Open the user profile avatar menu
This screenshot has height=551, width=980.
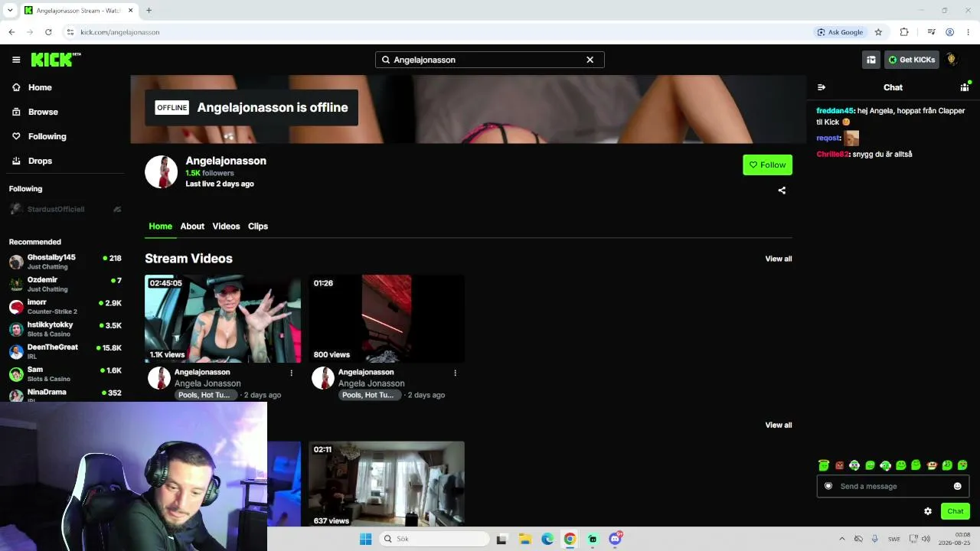pos(951,60)
